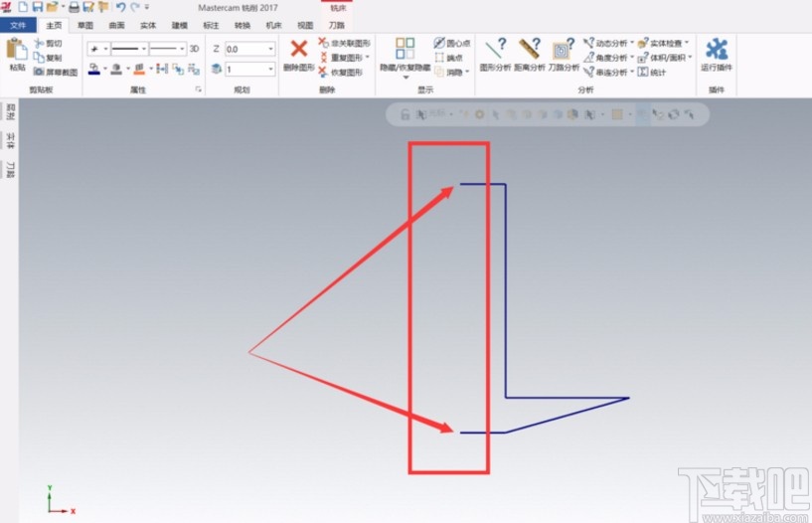Click the 恢复图形 undelete icon
This screenshot has width=812, height=523.
323,72
